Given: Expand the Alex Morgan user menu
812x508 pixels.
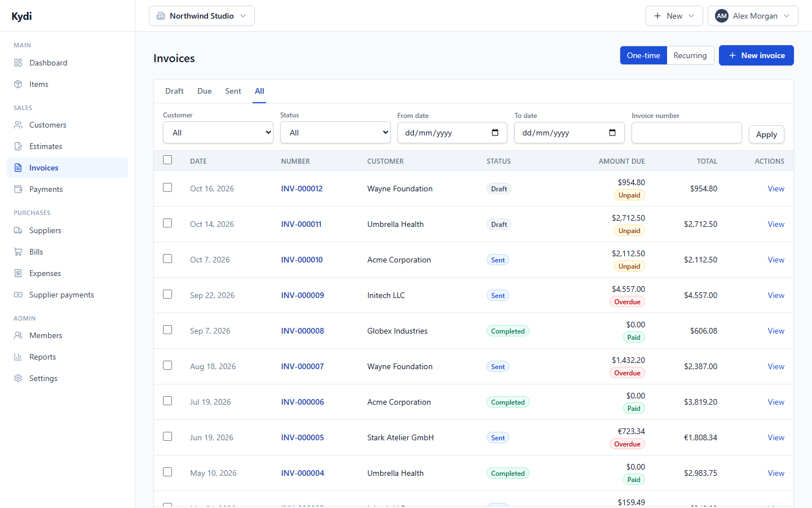Looking at the screenshot, I should pos(753,16).
